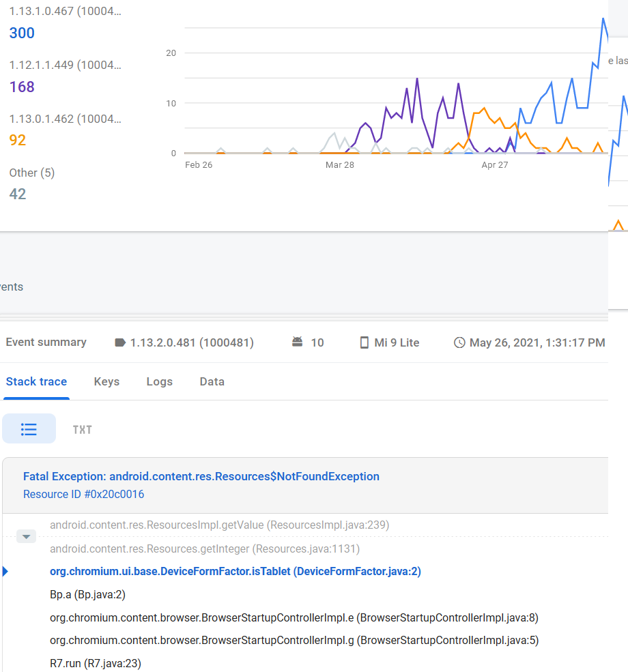
Task: Click the version tag icon
Action: point(121,342)
